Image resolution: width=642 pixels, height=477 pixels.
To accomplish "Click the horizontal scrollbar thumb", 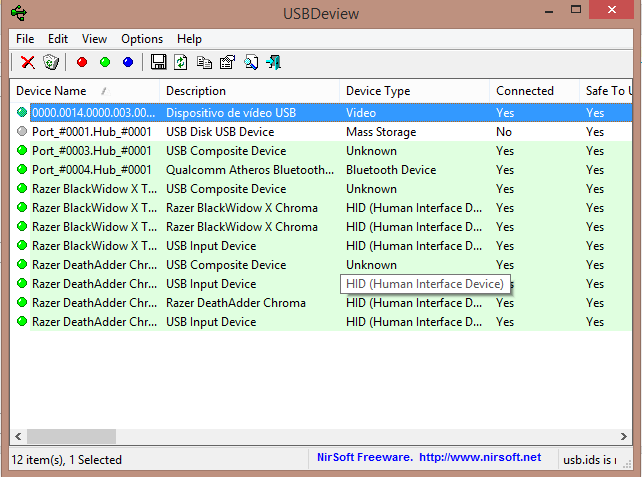I will click(71, 436).
